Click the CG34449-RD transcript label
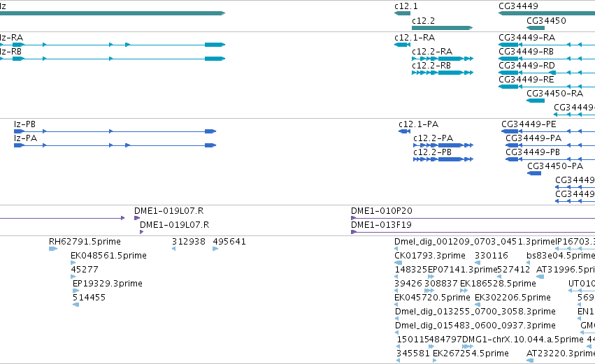The height and width of the screenshot is (364, 595). click(526, 66)
